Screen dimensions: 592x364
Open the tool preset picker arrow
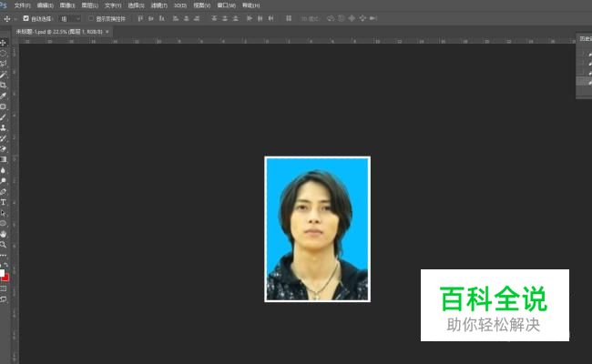coord(15,18)
